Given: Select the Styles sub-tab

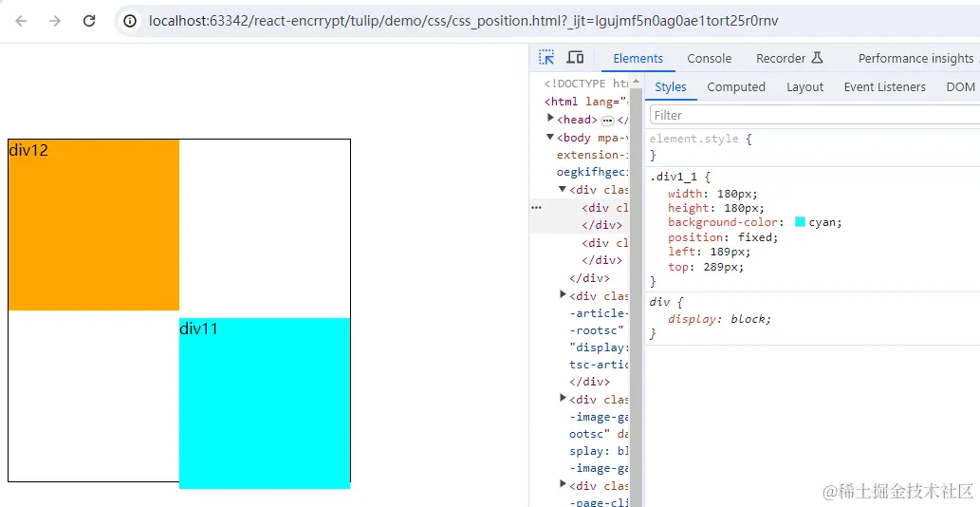Looking at the screenshot, I should pyautogui.click(x=671, y=87).
